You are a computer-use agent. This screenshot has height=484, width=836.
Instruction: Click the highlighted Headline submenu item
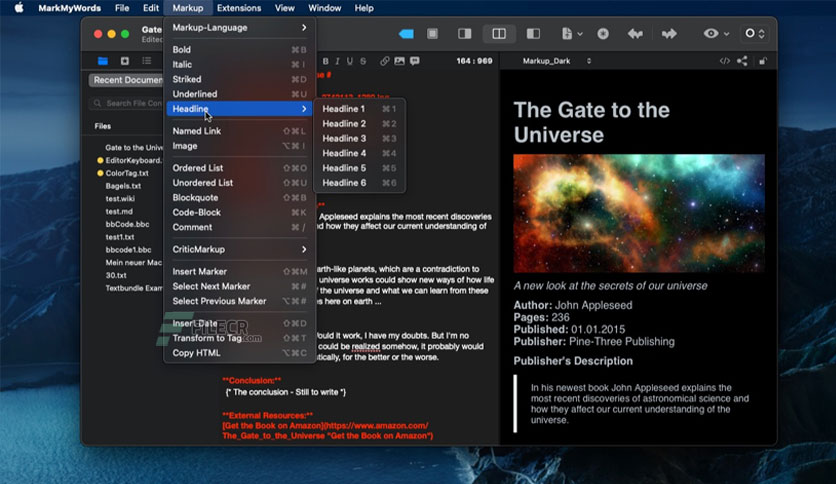pyautogui.click(x=239, y=109)
